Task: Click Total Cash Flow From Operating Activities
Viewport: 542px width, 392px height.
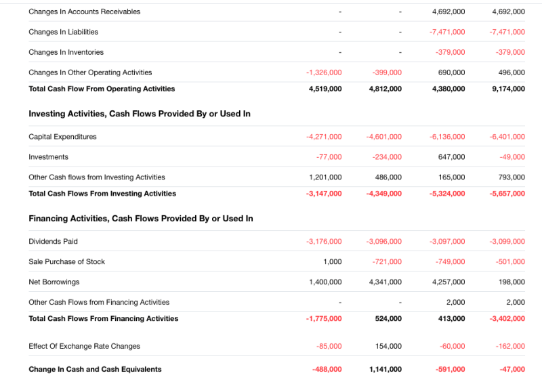Action: click(x=102, y=89)
